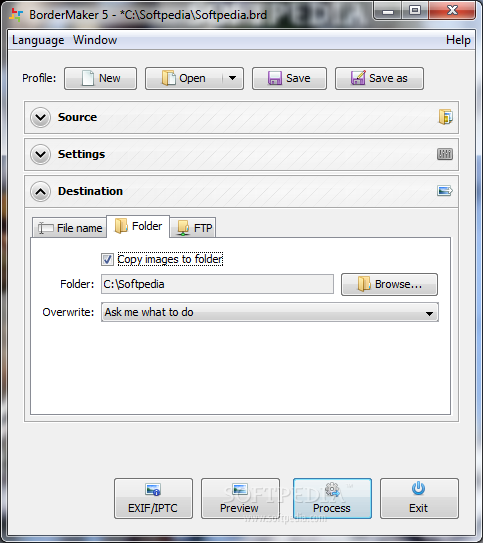Click the Folder path input field
This screenshot has height=543, width=483.
coord(217,284)
